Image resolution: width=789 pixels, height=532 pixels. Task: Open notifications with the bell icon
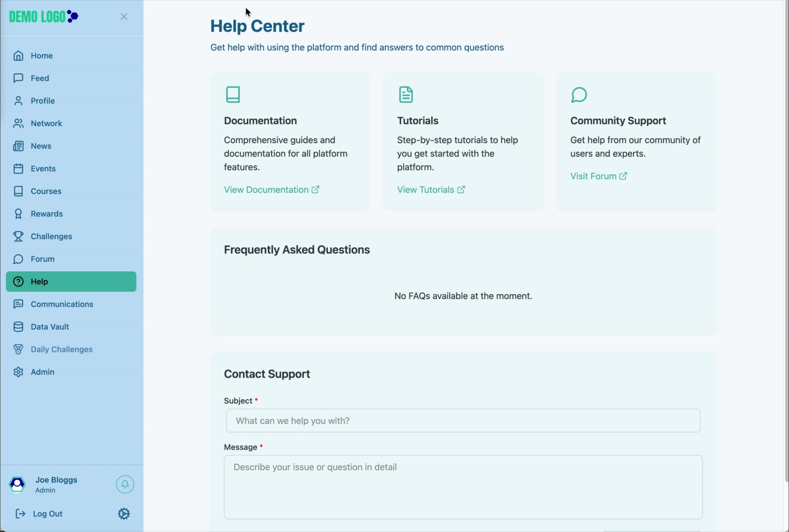[125, 484]
